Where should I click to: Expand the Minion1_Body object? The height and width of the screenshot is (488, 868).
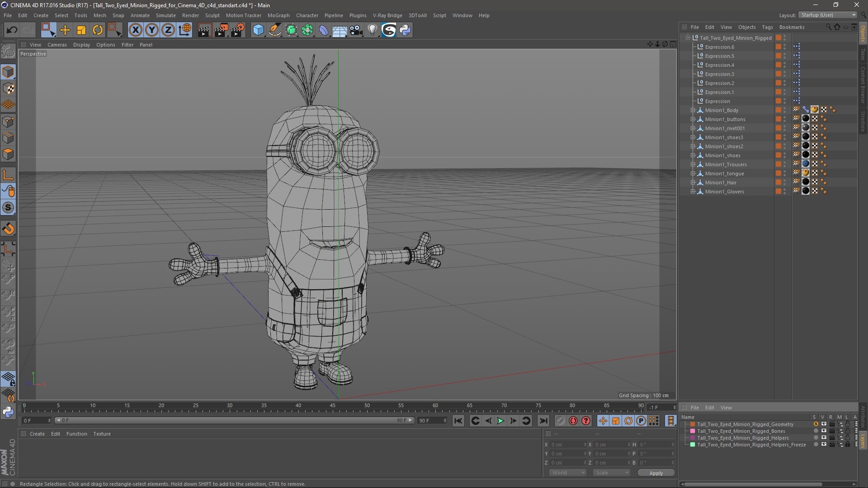click(693, 110)
